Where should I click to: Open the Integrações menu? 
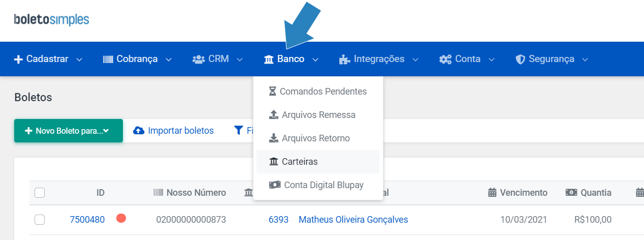coord(379,59)
